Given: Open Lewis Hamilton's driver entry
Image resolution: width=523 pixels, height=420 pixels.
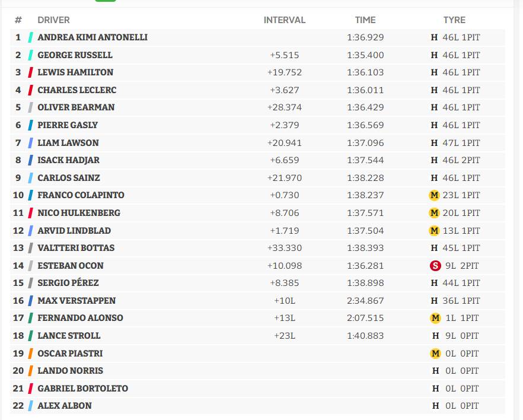Looking at the screenshot, I should [x=75, y=72].
